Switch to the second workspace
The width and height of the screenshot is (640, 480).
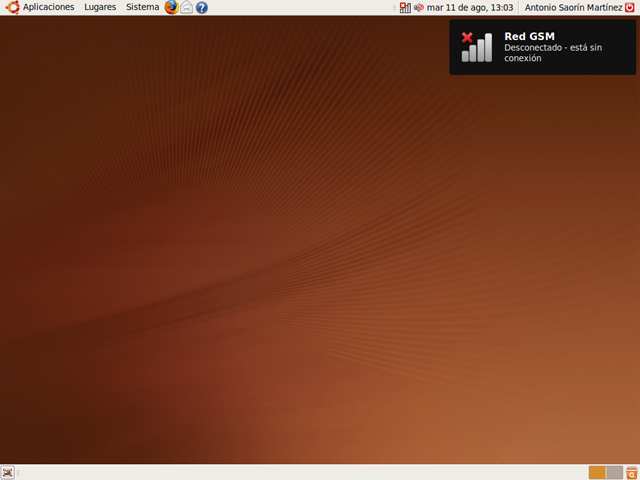tap(614, 472)
